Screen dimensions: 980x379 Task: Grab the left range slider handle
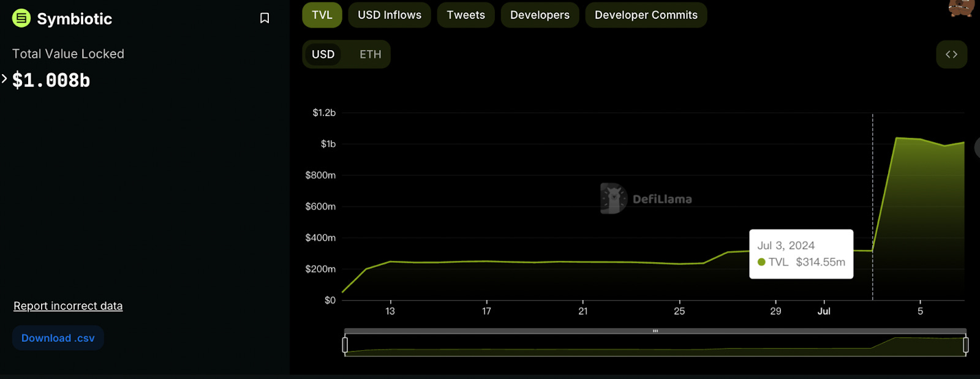(345, 345)
